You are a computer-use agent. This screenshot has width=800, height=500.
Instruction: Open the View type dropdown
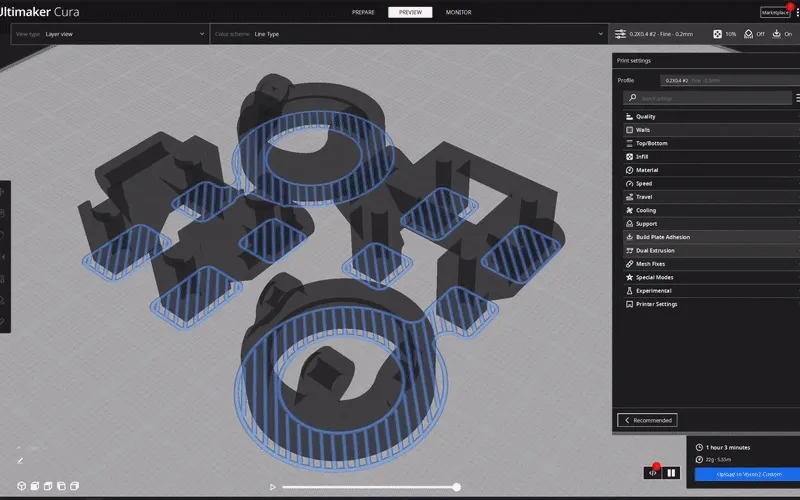(x=110, y=34)
